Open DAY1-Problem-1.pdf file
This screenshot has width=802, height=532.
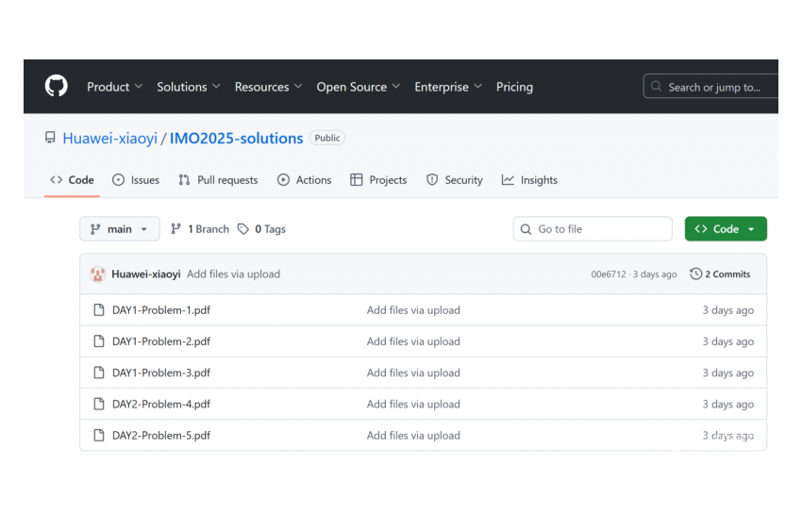(161, 310)
